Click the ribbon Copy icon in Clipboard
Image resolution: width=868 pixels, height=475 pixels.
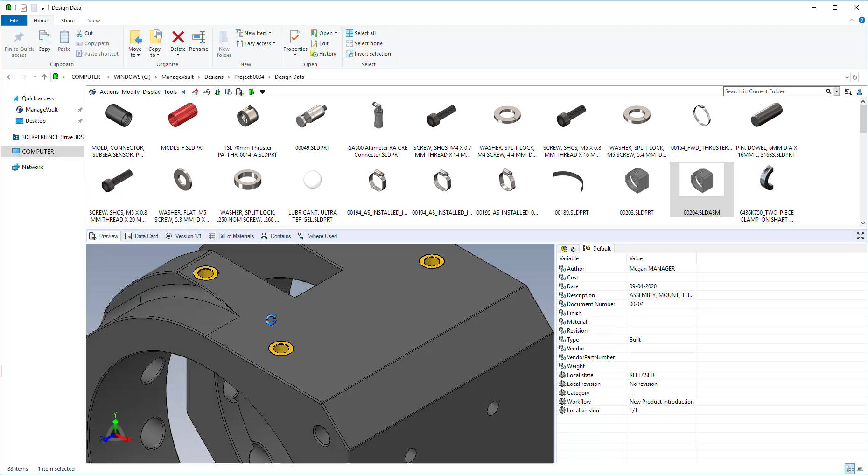[44, 37]
